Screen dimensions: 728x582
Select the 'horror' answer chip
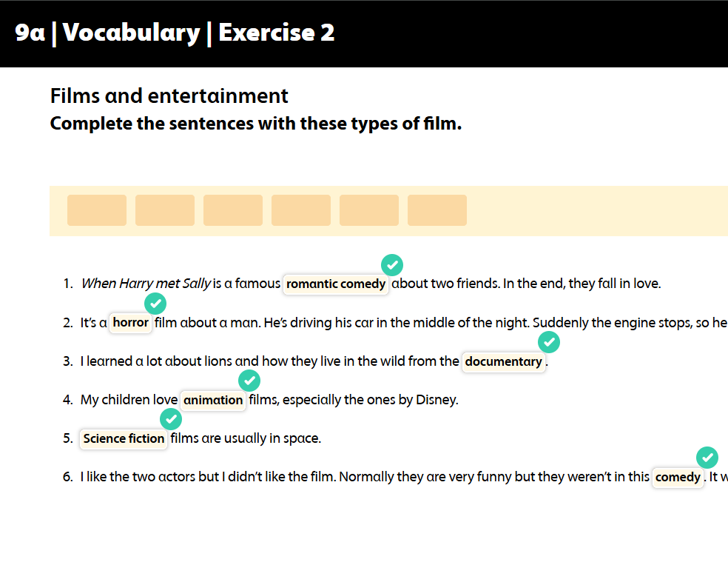[x=131, y=323]
